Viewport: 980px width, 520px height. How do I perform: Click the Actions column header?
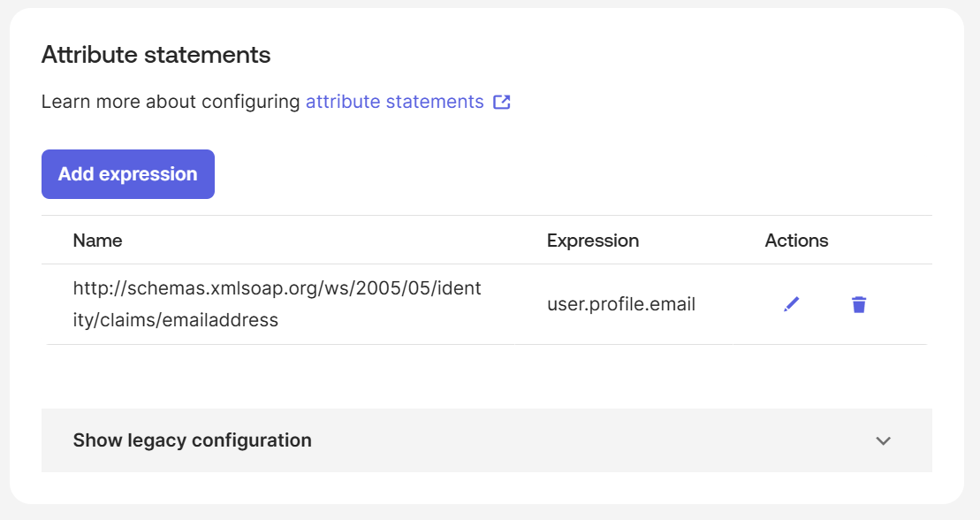click(x=796, y=241)
